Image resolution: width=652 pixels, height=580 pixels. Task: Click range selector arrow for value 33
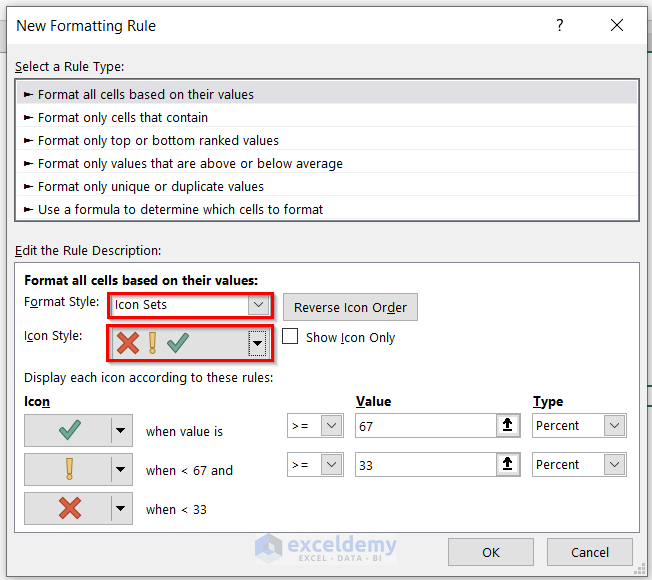[509, 465]
